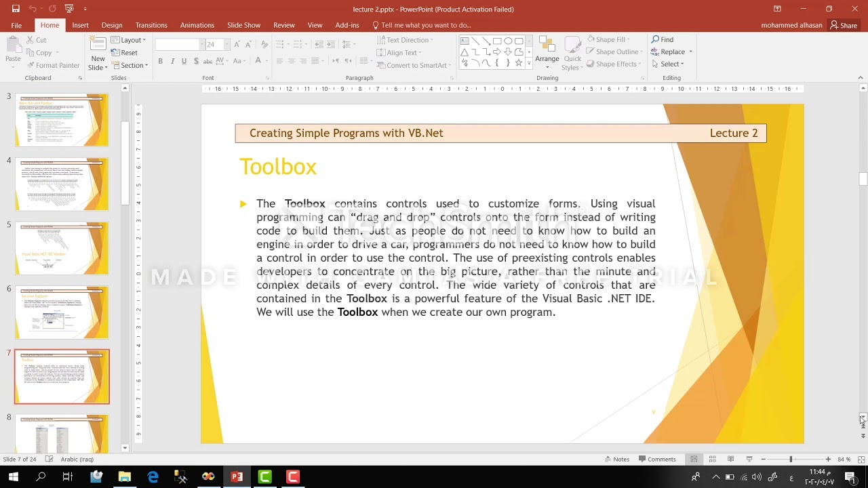Click the 84 % zoom level

[844, 460]
